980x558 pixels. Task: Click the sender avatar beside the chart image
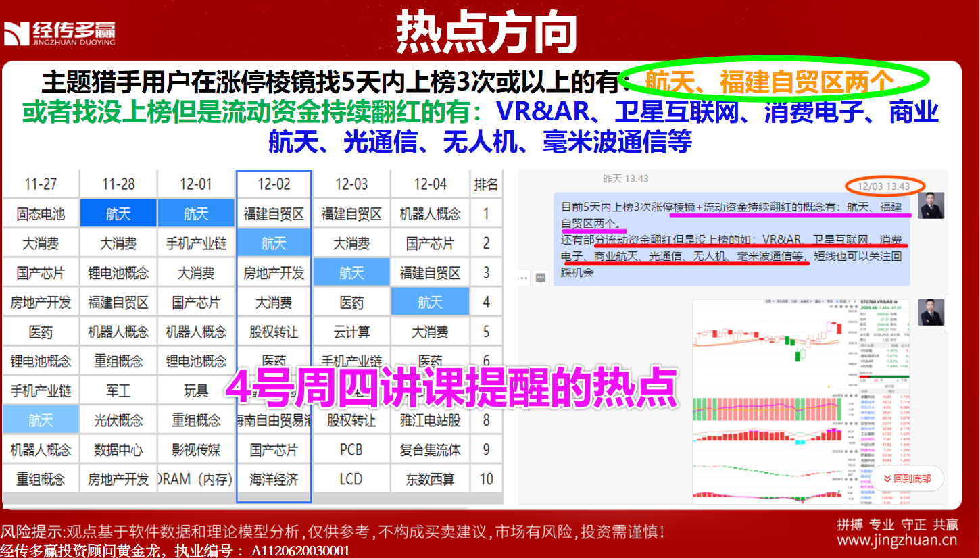coord(931,312)
